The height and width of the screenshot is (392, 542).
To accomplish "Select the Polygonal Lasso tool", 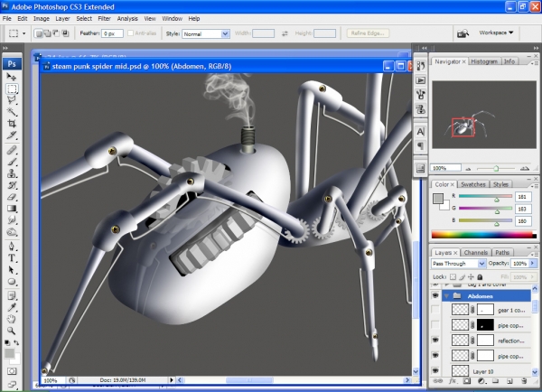I will pyautogui.click(x=12, y=100).
